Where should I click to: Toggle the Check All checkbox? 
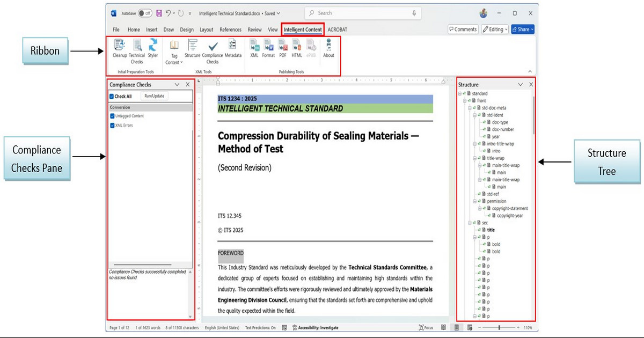click(112, 97)
